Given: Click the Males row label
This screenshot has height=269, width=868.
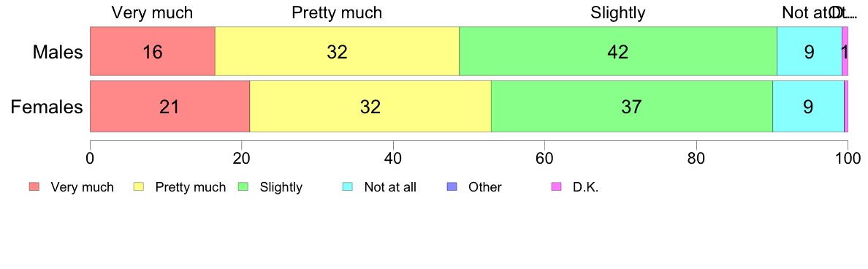Looking at the screenshot, I should tap(58, 52).
